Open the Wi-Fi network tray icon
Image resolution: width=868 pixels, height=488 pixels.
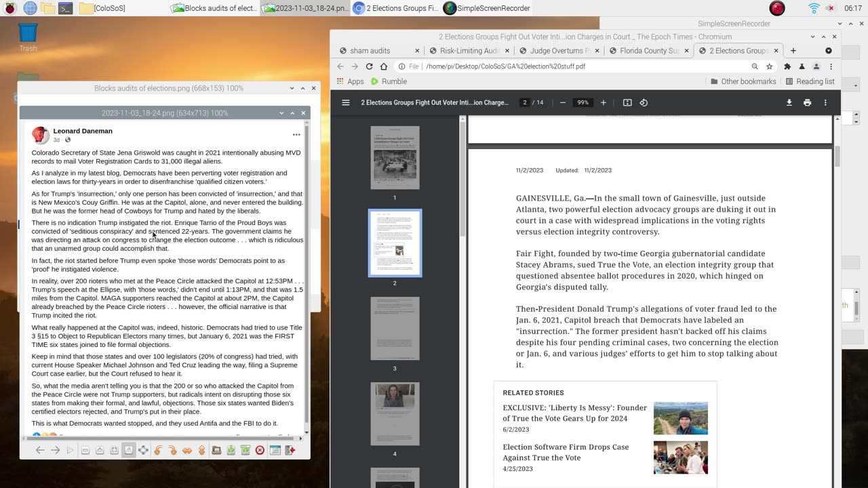[814, 8]
